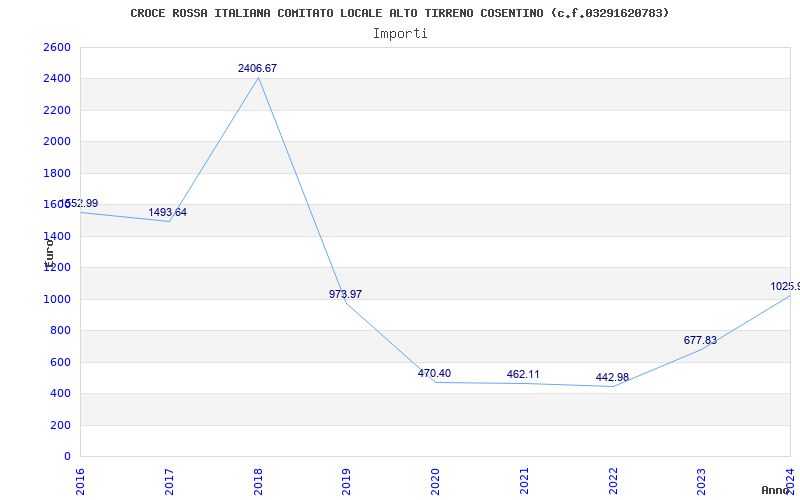This screenshot has height=500, width=800.
Task: Click the 2000 y-axis value
Action: point(57,141)
